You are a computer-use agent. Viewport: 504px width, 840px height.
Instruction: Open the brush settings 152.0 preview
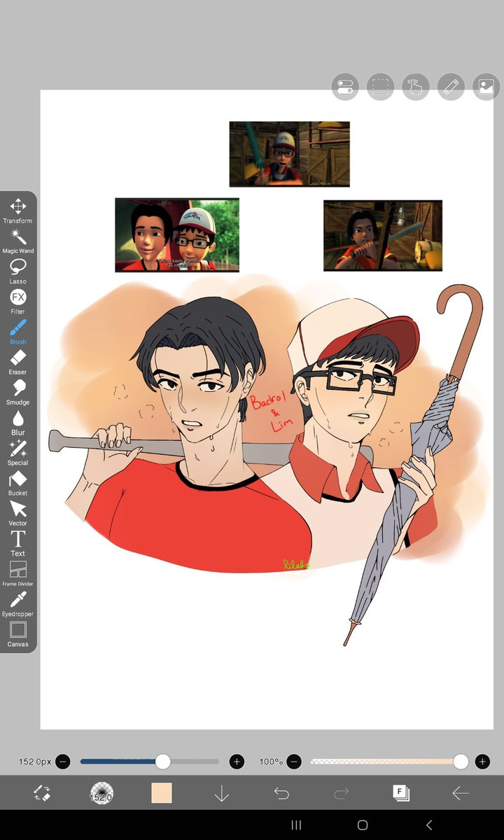(101, 793)
